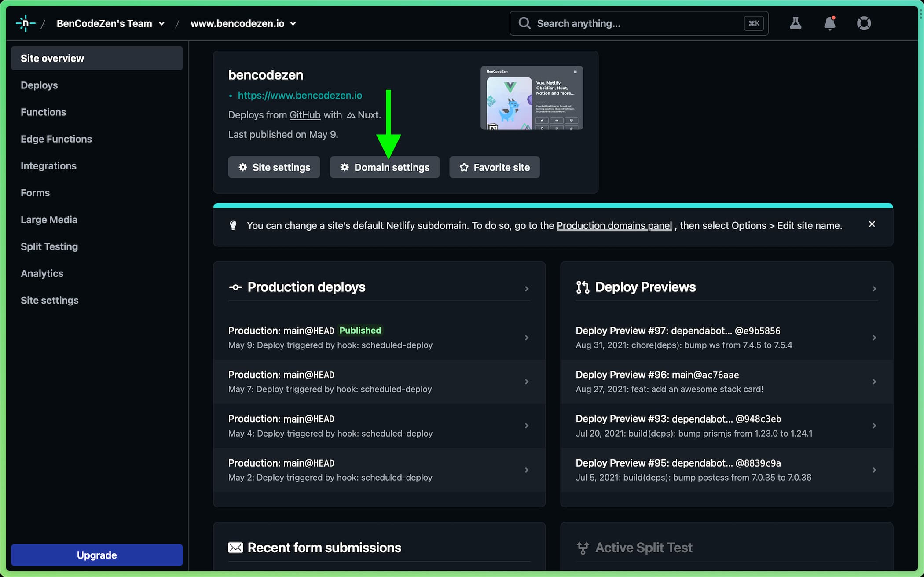This screenshot has width=924, height=577.
Task: Click the Favorite site button
Action: point(494,167)
